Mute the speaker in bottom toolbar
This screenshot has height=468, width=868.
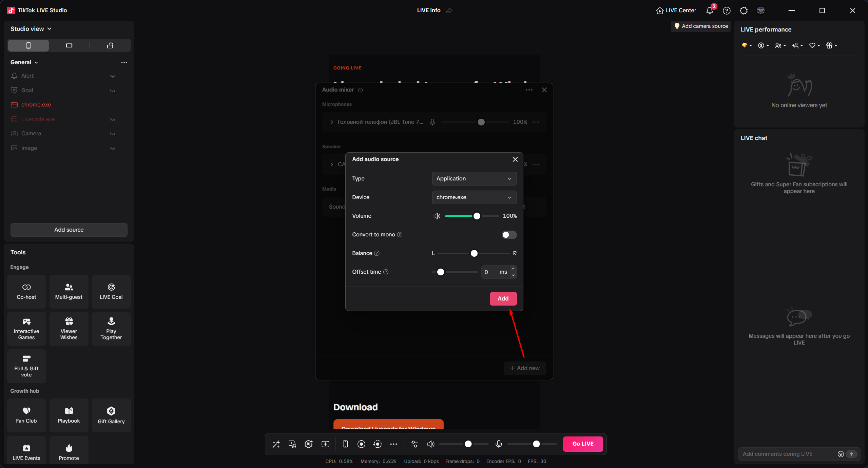(x=431, y=444)
